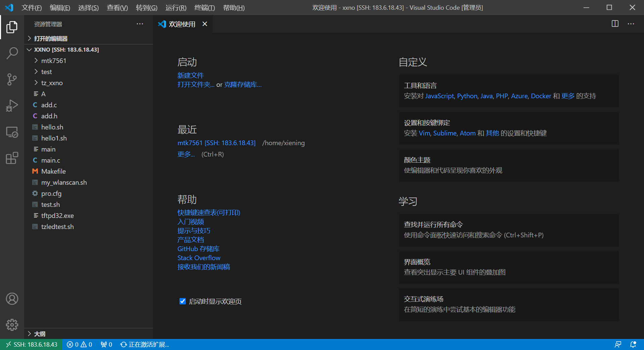Image resolution: width=644 pixels, height=350 pixels.
Task: Open the 查找并运行所有命令 card
Action: [509, 230]
